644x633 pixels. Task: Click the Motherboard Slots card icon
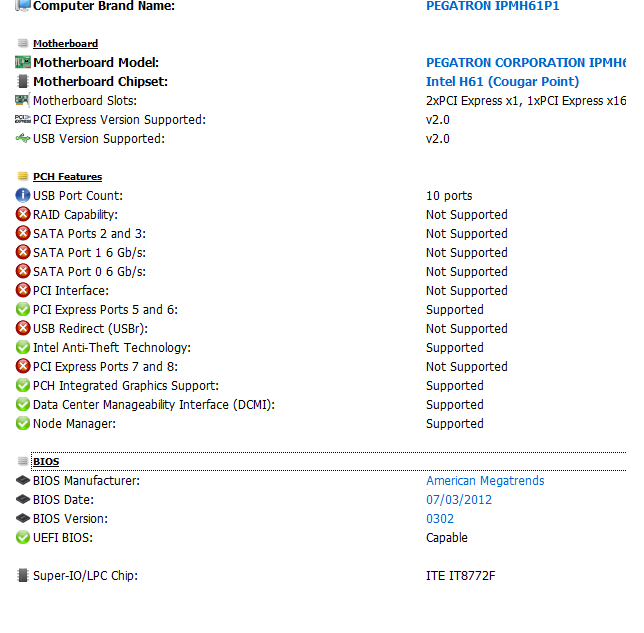pos(22,100)
